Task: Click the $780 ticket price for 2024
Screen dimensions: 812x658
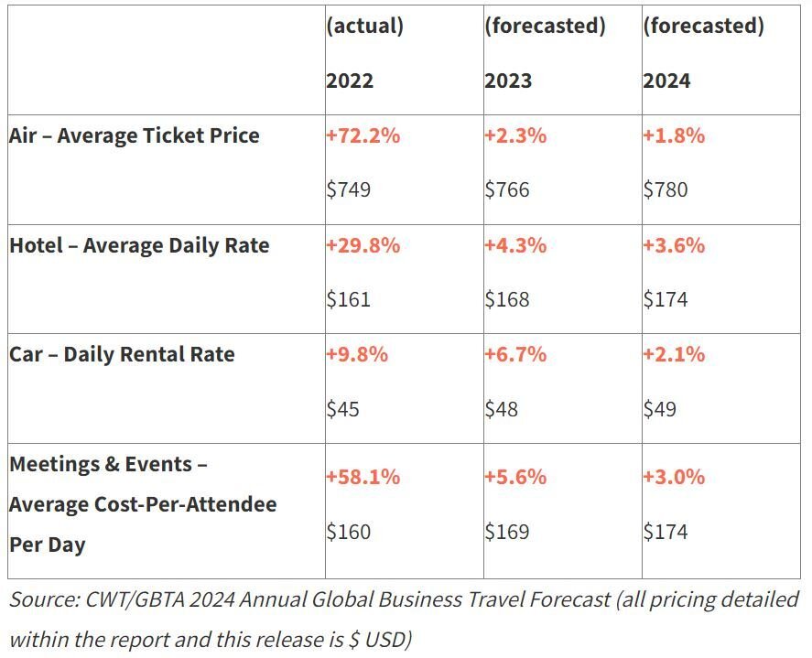Action: coord(666,189)
